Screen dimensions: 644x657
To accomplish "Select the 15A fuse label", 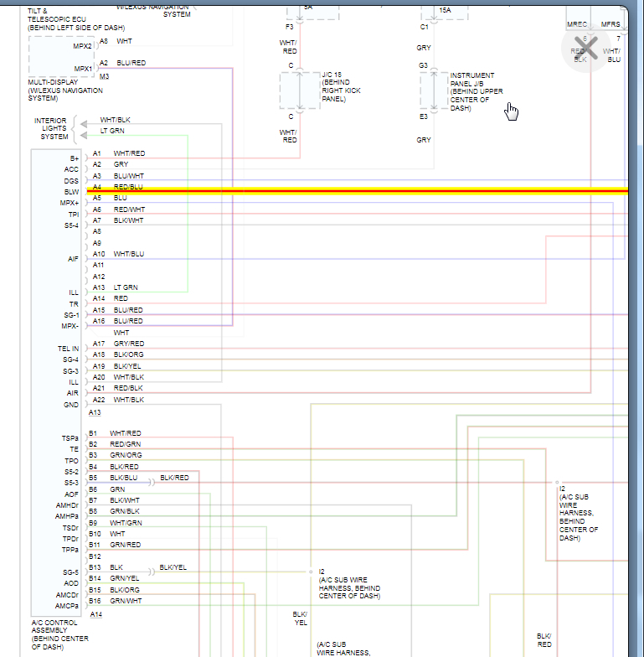I will [444, 10].
